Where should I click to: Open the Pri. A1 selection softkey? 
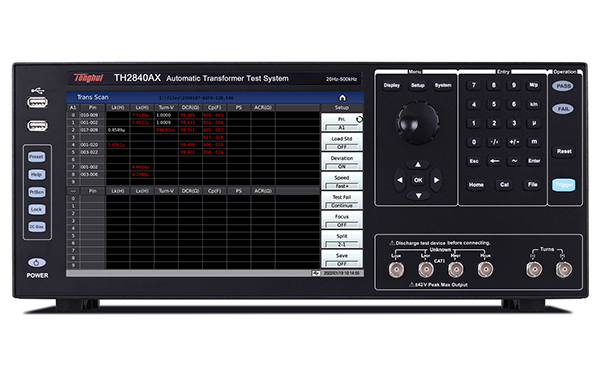coord(342,122)
